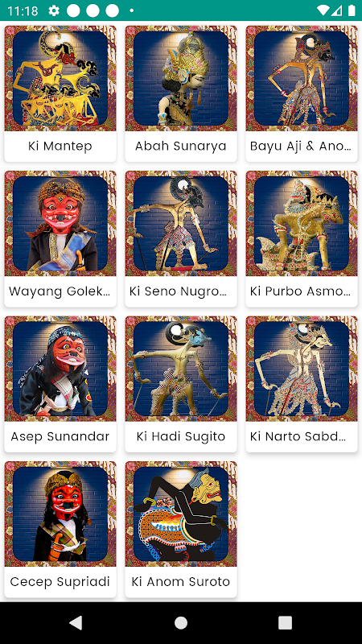Choose the Ki Hadi Sugito title
The height and width of the screenshot is (644, 362).
click(181, 436)
